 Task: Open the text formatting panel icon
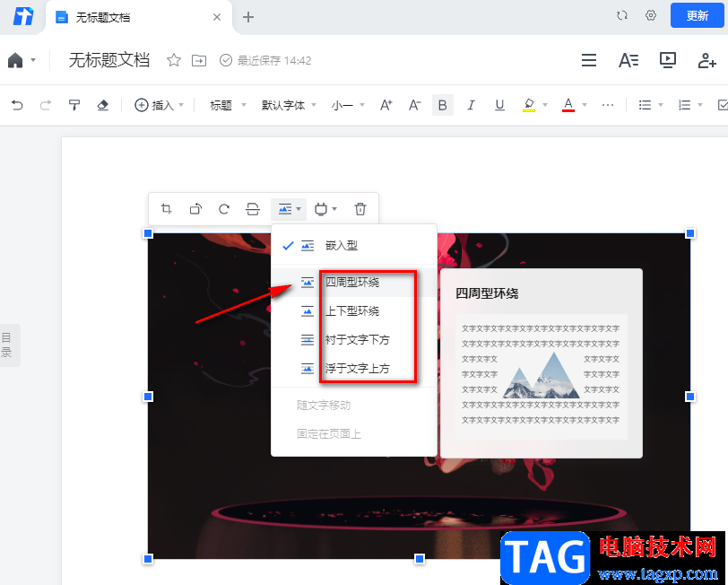point(628,60)
